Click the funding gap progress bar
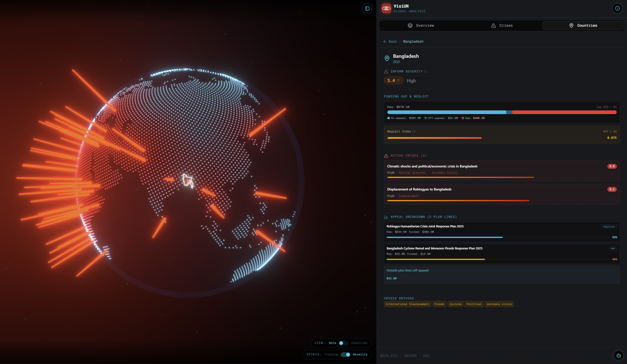The width and height of the screenshot is (627, 364). point(501,112)
